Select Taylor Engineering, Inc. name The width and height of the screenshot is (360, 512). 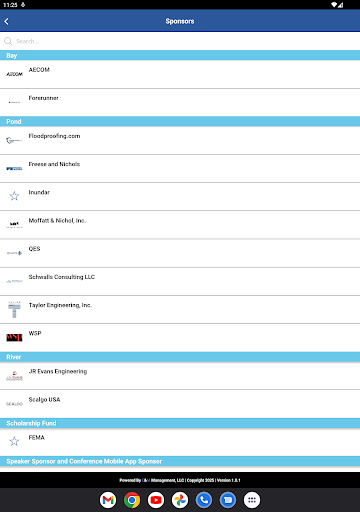point(60,305)
